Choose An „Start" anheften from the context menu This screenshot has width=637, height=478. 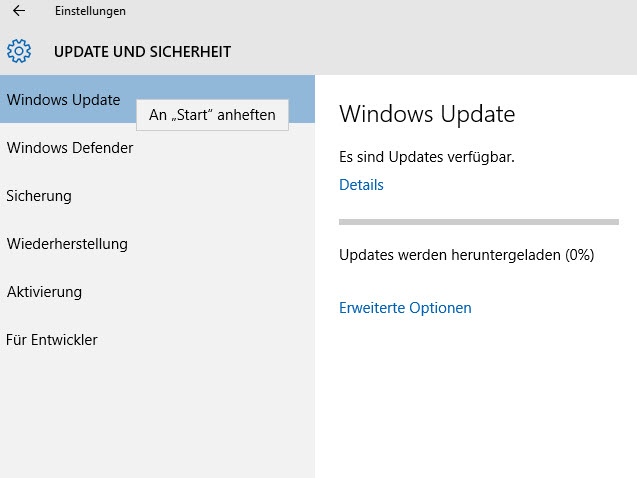tap(212, 115)
